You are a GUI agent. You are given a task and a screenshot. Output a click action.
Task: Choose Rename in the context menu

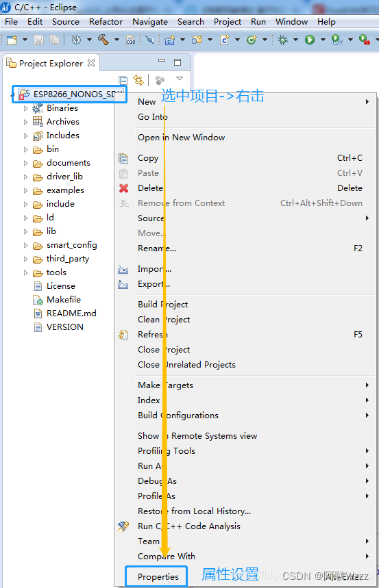pyautogui.click(x=245, y=248)
